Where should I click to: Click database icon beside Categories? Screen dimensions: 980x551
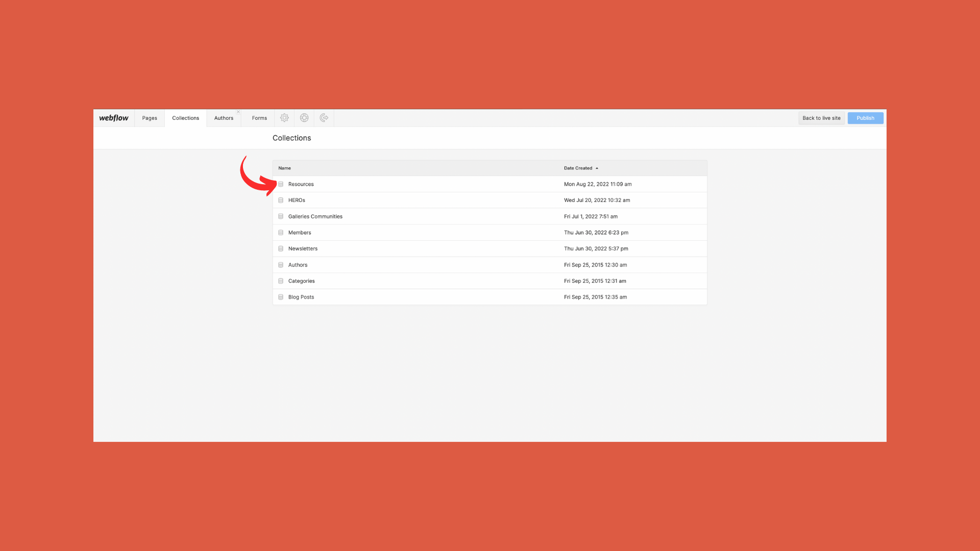[x=281, y=281]
